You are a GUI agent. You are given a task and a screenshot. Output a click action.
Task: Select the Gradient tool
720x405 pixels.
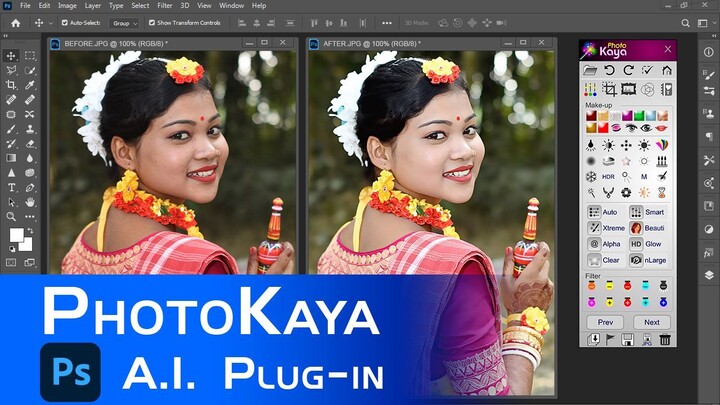tap(11, 158)
